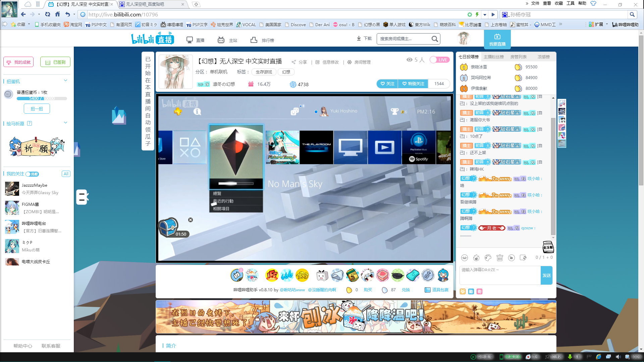Image resolution: width=644 pixels, height=362 pixels.
Task: Open the danmaku block settings icon
Action: click(x=523, y=258)
